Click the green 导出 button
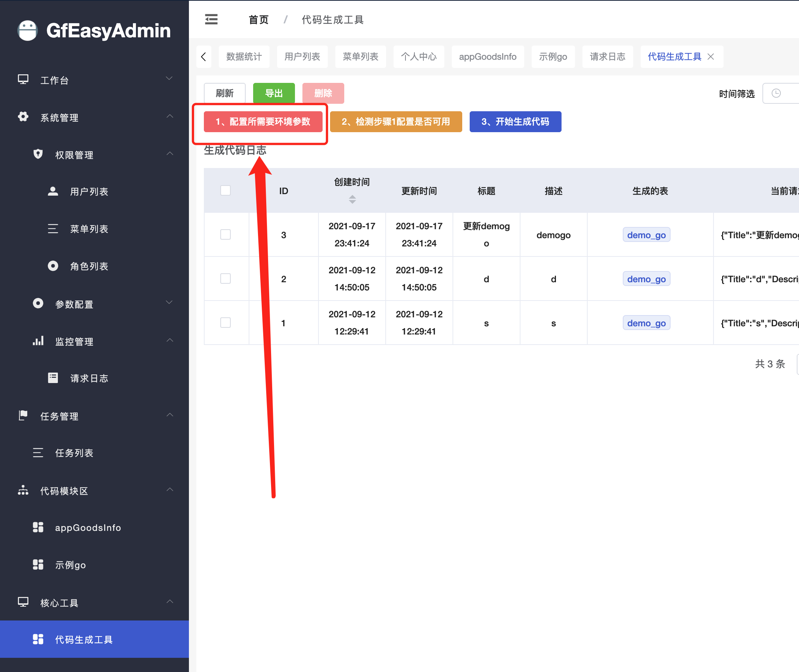The image size is (799, 672). (x=274, y=93)
